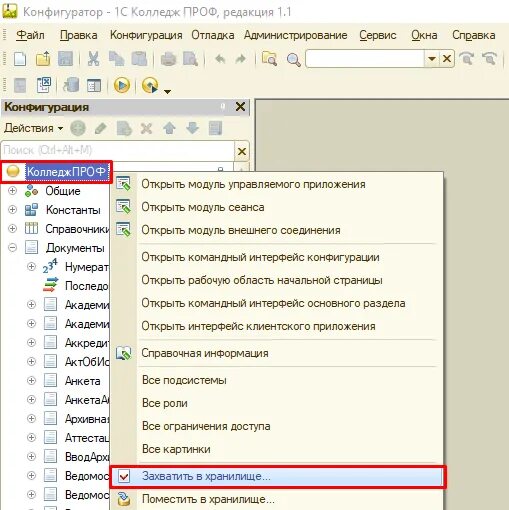Close the Конфигурация panel
509x510 pixels.
(240, 107)
